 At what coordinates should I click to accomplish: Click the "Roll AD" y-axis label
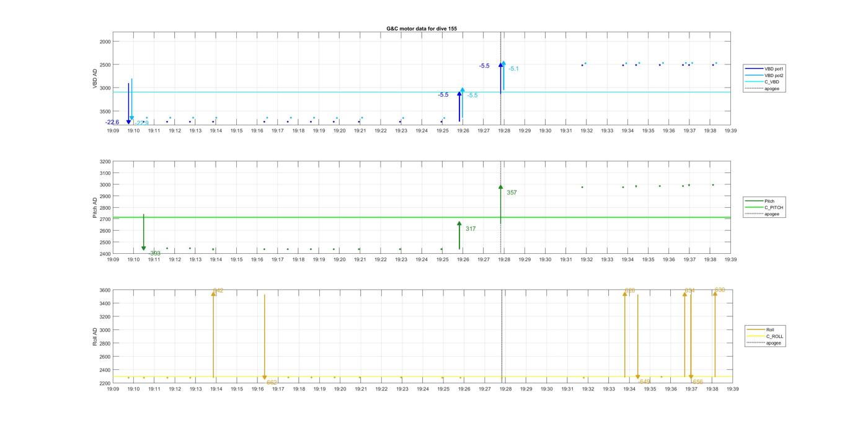95,336
